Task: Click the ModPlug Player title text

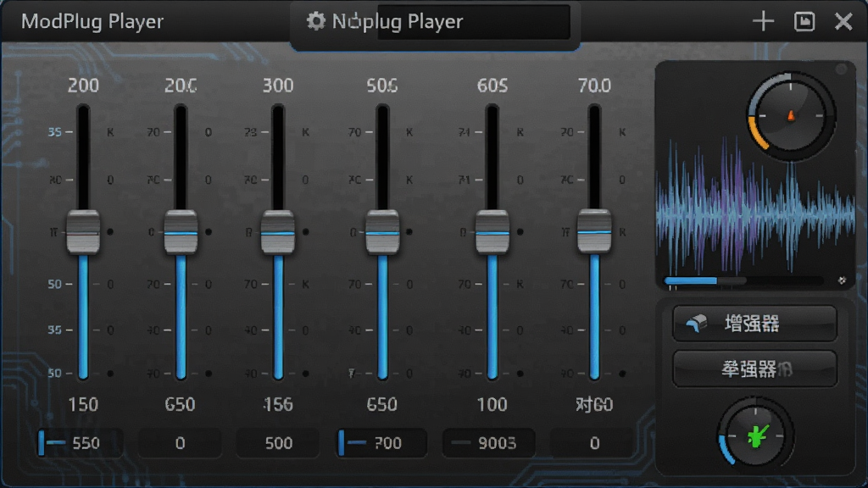Action: point(92,21)
